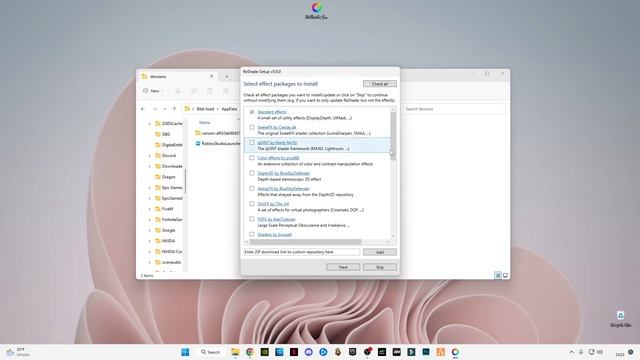Open the weather widget on the taskbar
Image resolution: width=640 pixels, height=360 pixels.
click(18, 352)
